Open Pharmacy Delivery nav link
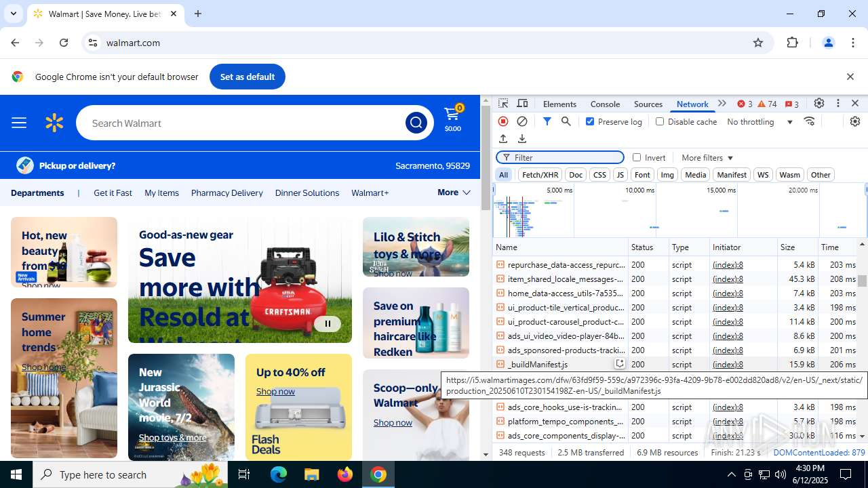The width and height of the screenshot is (868, 488). pos(226,192)
